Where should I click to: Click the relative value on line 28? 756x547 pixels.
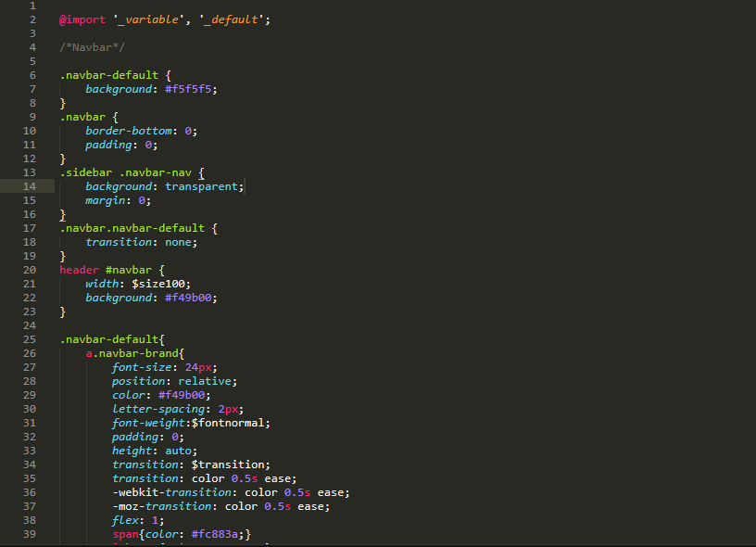tap(205, 381)
